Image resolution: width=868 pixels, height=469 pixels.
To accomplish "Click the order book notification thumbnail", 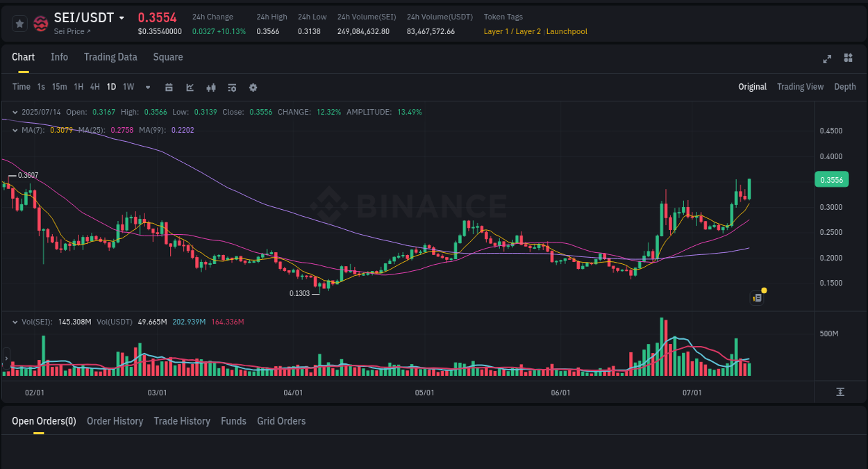I will click(757, 297).
